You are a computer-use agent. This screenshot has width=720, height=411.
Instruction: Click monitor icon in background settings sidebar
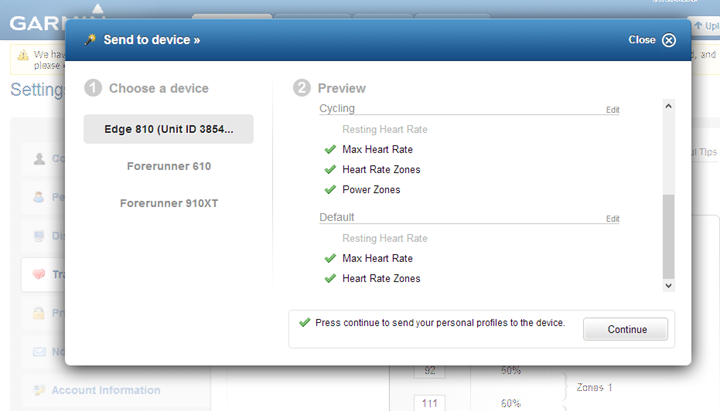[x=39, y=236]
